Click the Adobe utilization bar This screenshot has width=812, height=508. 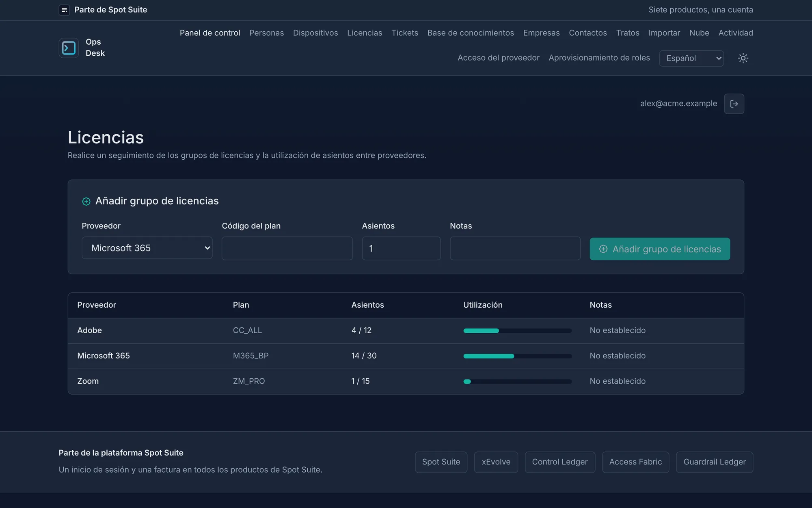coord(517,331)
